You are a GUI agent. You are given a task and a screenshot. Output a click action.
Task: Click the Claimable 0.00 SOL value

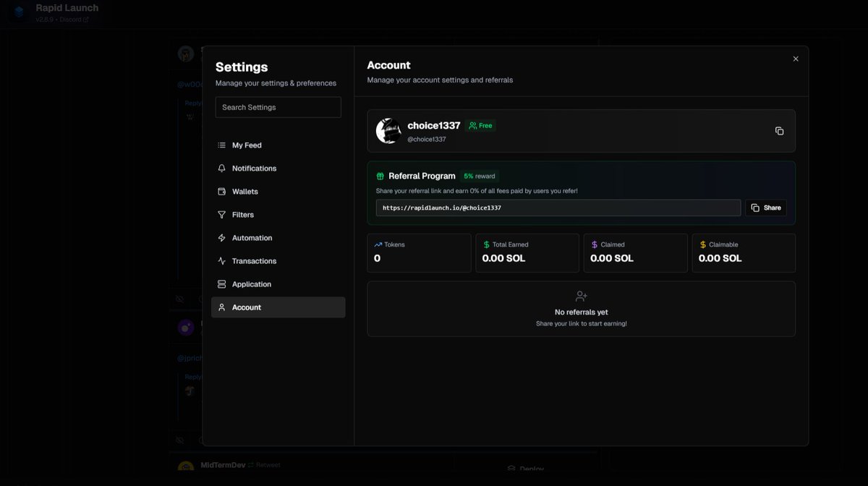(720, 258)
